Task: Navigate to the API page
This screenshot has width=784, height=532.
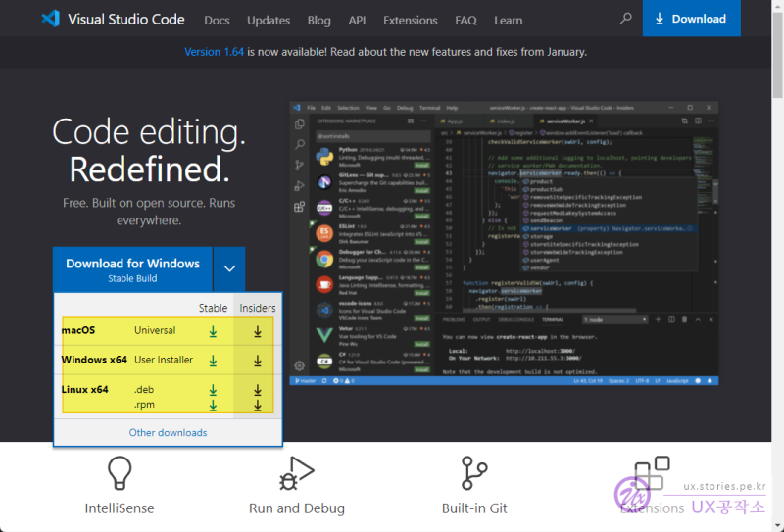Action: [x=357, y=21]
